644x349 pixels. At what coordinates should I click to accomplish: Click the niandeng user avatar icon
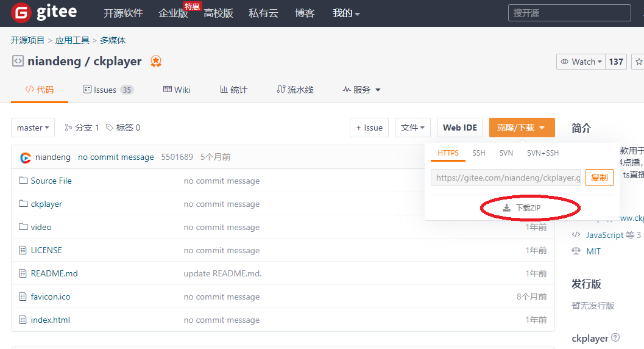click(26, 157)
